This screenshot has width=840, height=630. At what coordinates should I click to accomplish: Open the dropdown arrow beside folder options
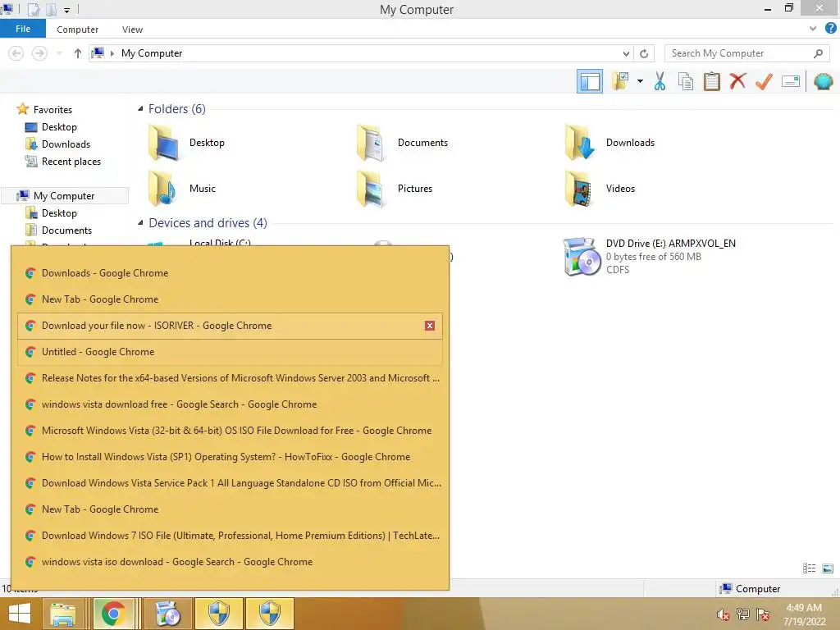[x=640, y=81]
